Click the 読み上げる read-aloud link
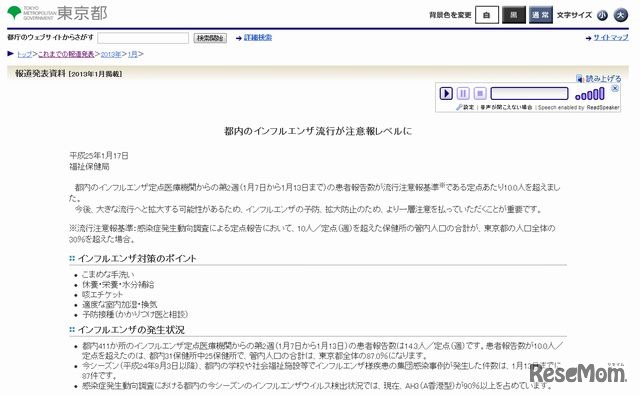The image size is (640, 396). (603, 78)
